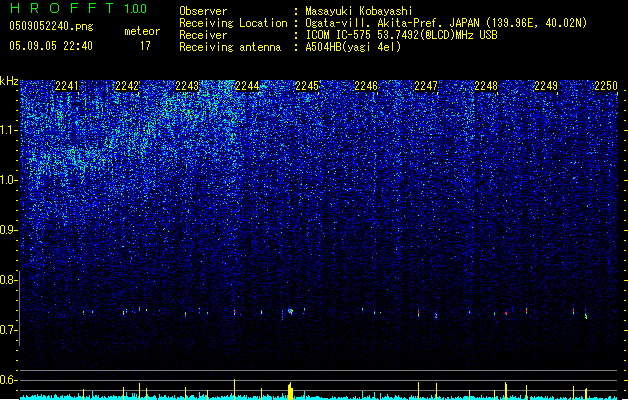The height and width of the screenshot is (400, 629).
Task: Click the 2249 time marker
Action: coord(546,86)
